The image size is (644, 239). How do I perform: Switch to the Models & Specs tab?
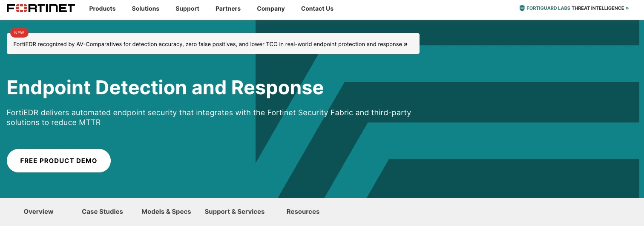pyautogui.click(x=166, y=212)
